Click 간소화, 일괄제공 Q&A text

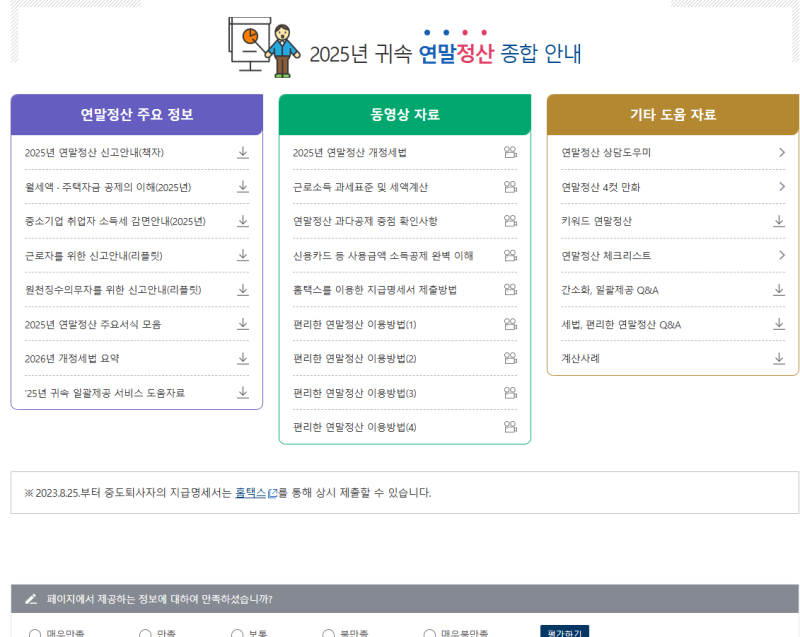point(610,290)
